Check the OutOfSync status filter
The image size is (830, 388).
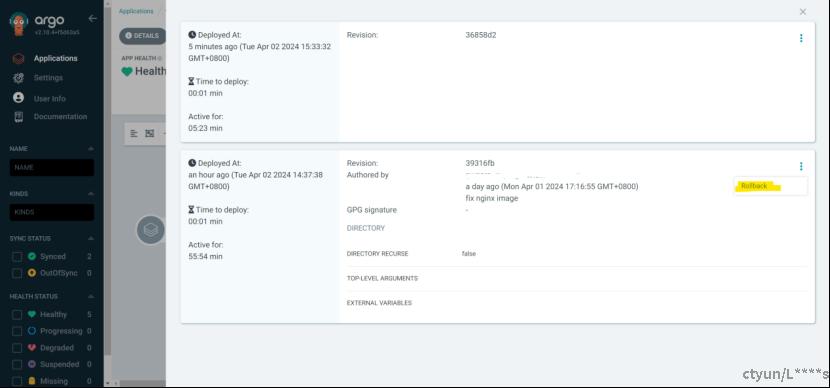(17, 273)
